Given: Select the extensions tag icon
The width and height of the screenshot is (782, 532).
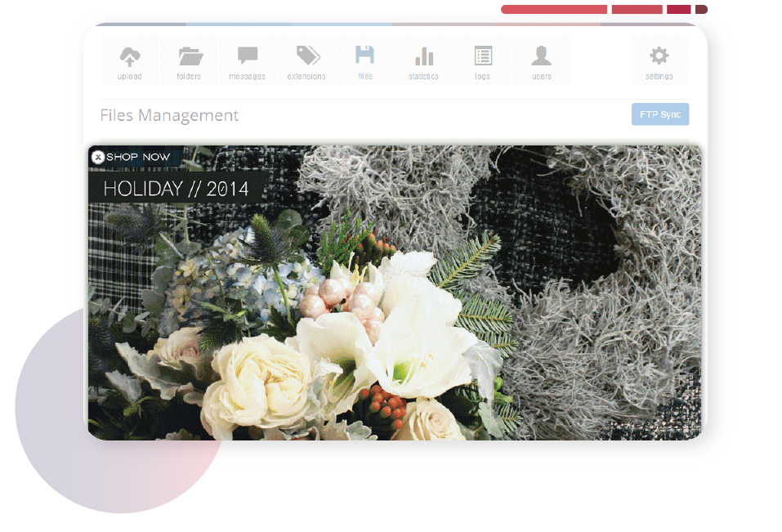Looking at the screenshot, I should coord(306,57).
